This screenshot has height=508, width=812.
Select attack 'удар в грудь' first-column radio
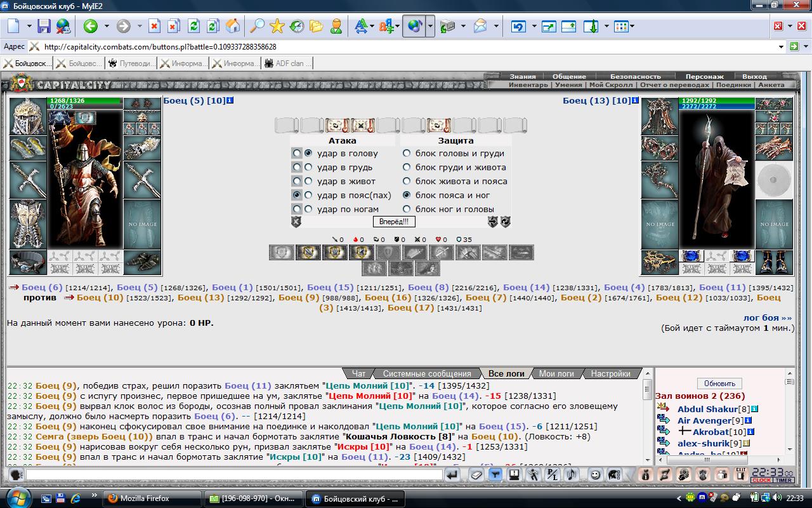click(x=297, y=167)
